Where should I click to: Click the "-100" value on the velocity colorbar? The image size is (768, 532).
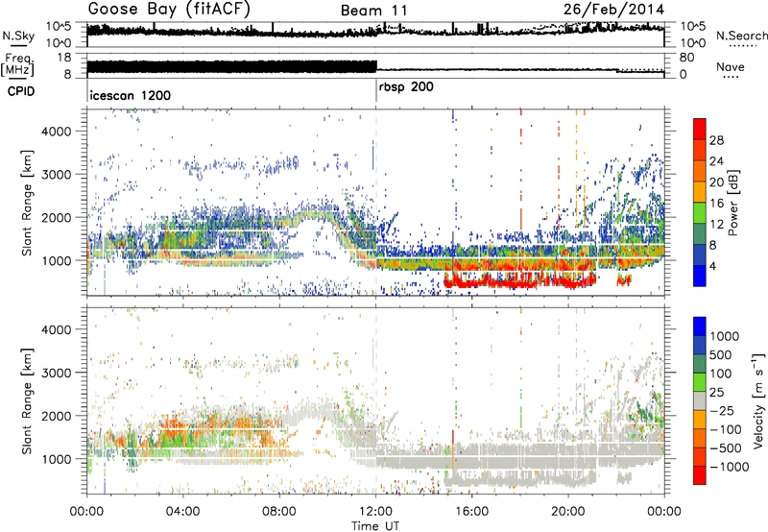[x=726, y=429]
